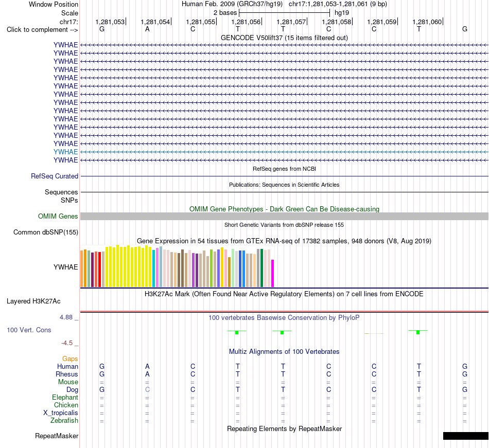This screenshot has height=448, width=489.
Task: Click base A in the complement sequence row
Action: click(x=147, y=29)
